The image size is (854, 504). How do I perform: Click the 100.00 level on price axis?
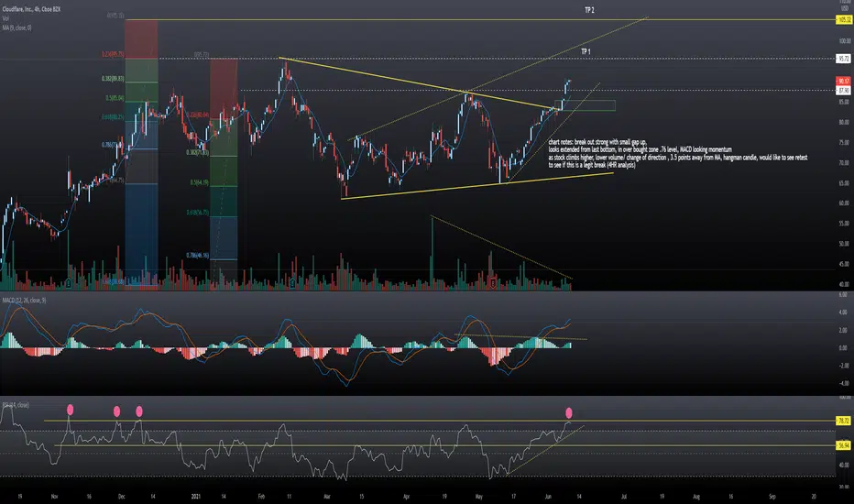pyautogui.click(x=844, y=41)
